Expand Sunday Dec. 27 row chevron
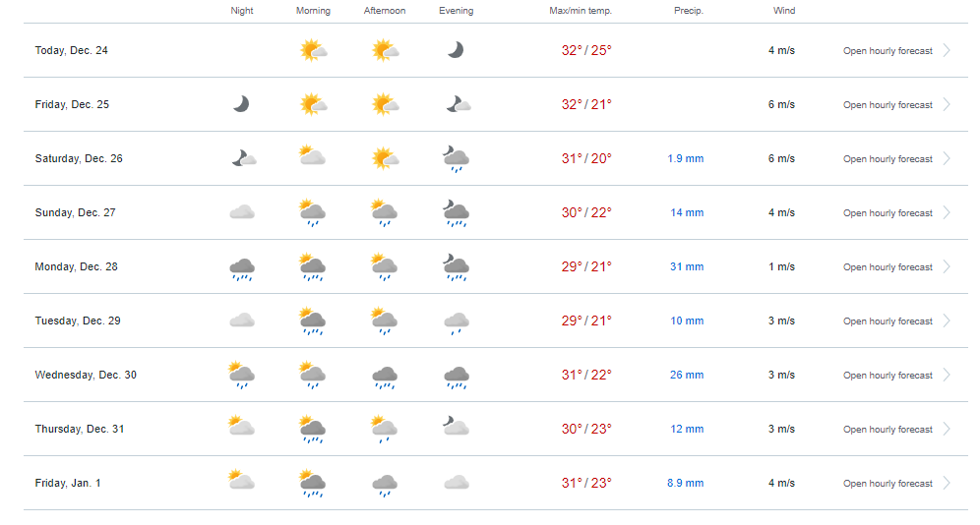 tap(947, 212)
